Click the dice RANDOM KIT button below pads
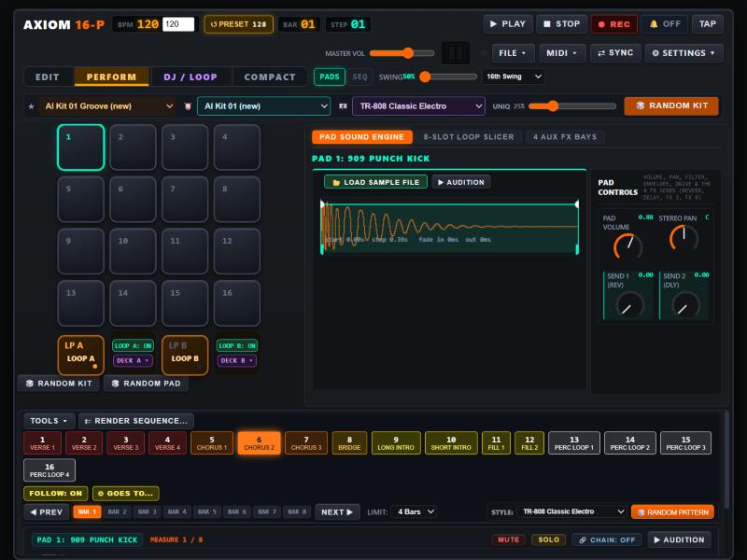Viewport: 747px width, 560px height. point(59,384)
